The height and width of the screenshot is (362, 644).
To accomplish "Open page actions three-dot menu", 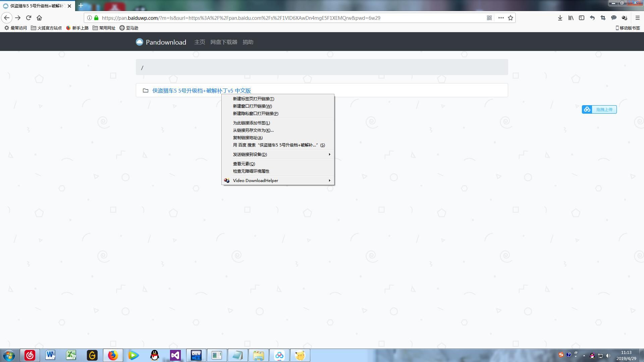I will 501,18.
